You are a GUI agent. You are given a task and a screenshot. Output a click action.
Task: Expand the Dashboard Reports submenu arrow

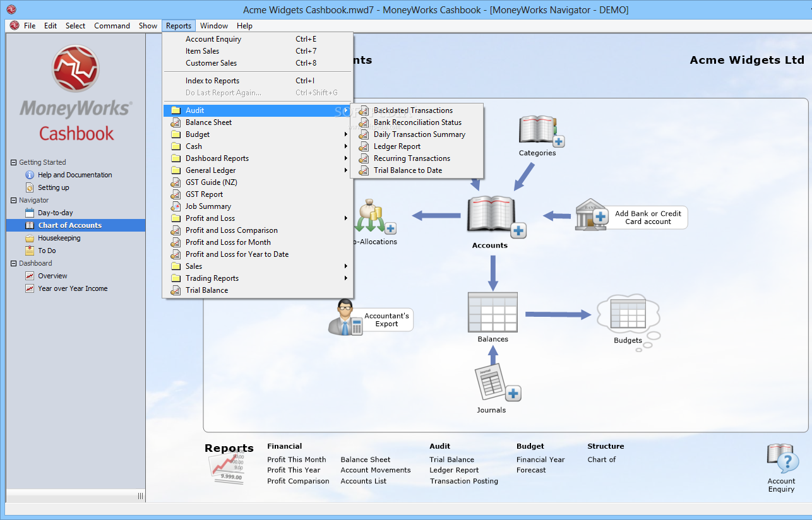click(x=346, y=158)
